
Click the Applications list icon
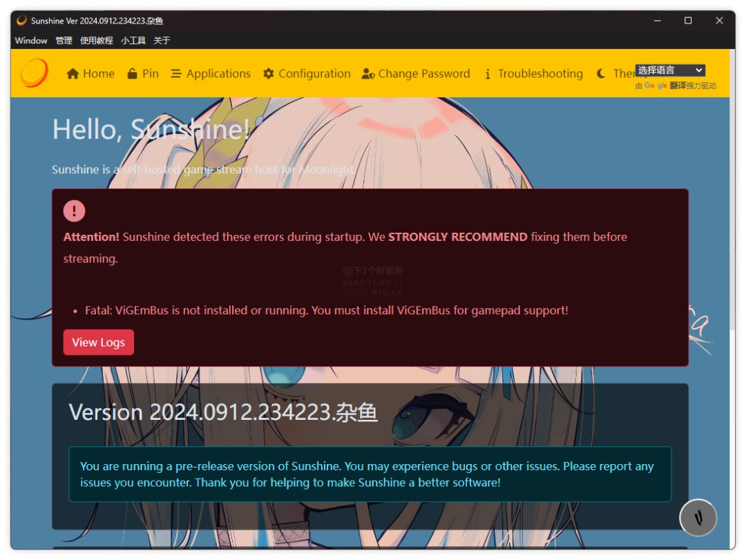[176, 74]
